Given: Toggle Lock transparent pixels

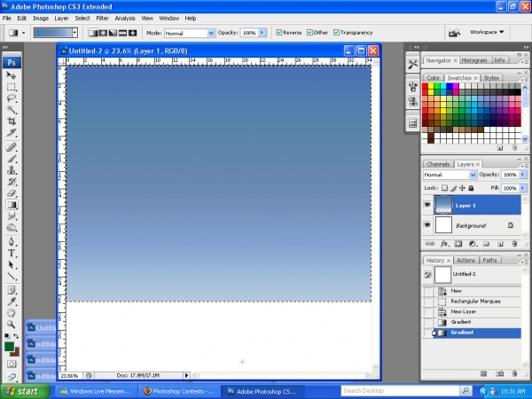Looking at the screenshot, I should [x=444, y=188].
